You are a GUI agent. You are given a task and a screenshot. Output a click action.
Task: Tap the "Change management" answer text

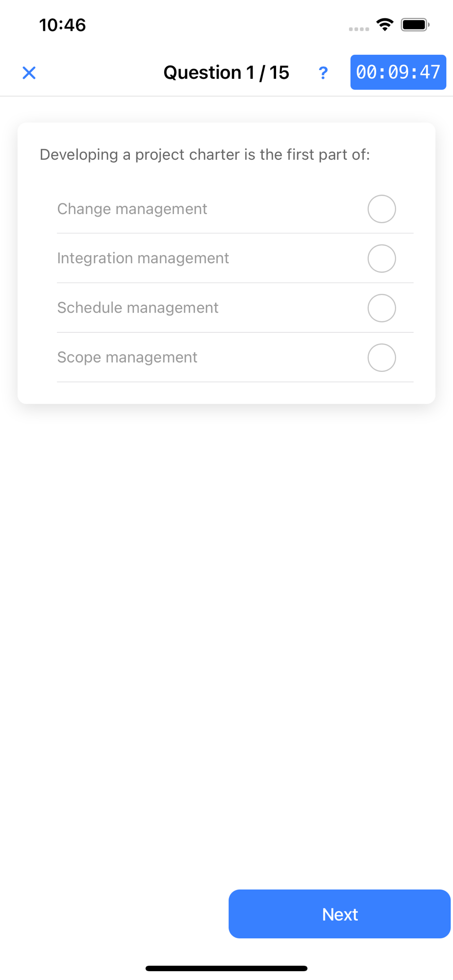tap(132, 209)
